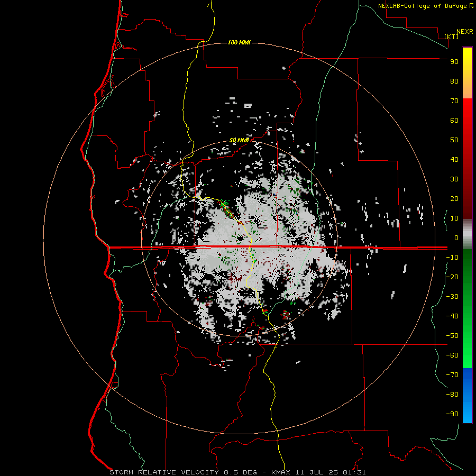The height and width of the screenshot is (476, 476).
Task: Click the blue bottom segment of color bar
Action: tap(467, 396)
